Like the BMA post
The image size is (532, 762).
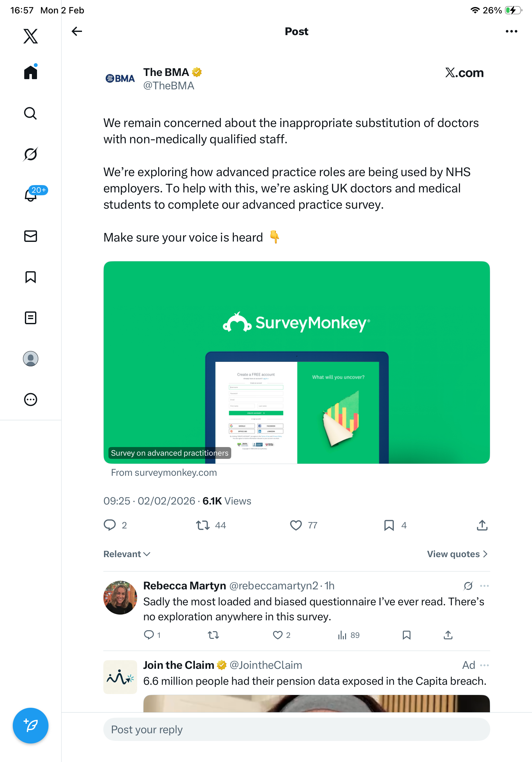(x=296, y=525)
